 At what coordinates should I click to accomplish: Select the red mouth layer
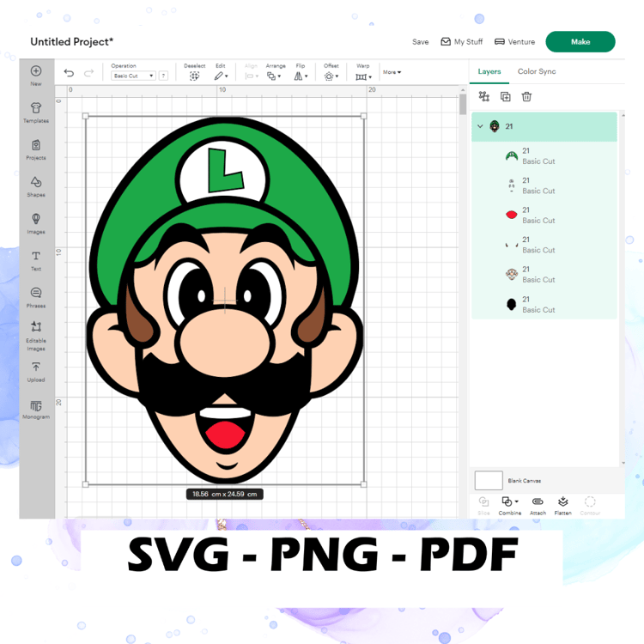[544, 216]
